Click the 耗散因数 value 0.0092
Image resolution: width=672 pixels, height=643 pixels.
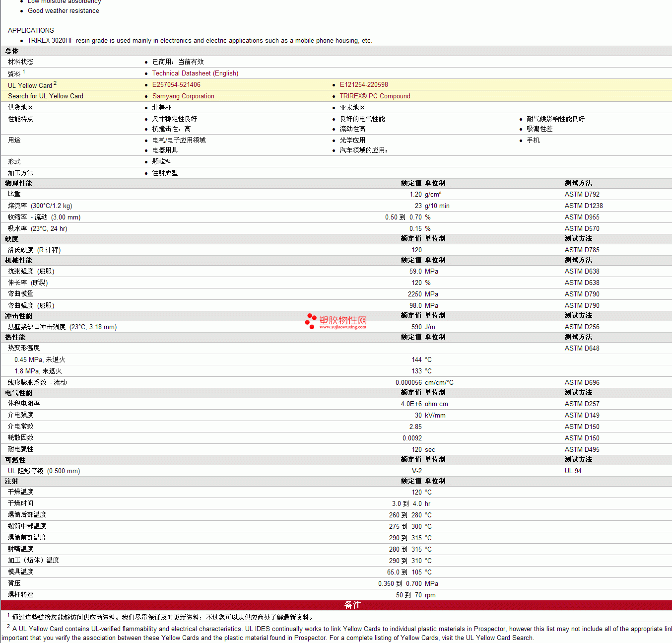tap(412, 438)
